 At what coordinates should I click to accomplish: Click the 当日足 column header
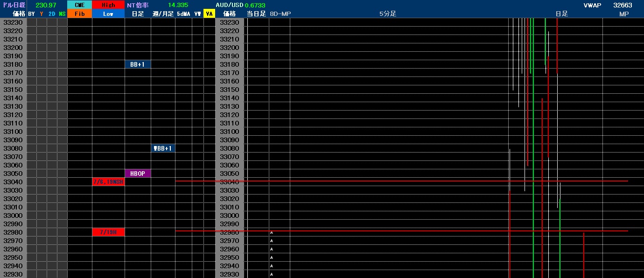pos(256,14)
